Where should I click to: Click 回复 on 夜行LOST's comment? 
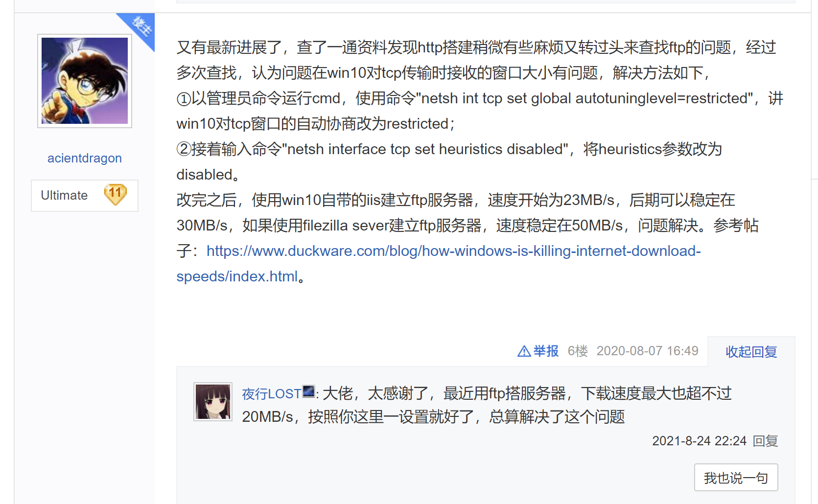(766, 441)
